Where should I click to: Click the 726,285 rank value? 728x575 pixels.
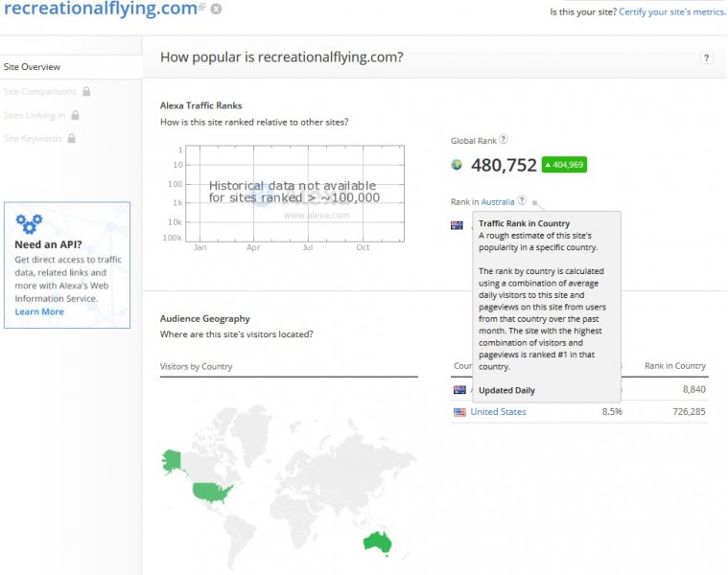pyautogui.click(x=689, y=412)
